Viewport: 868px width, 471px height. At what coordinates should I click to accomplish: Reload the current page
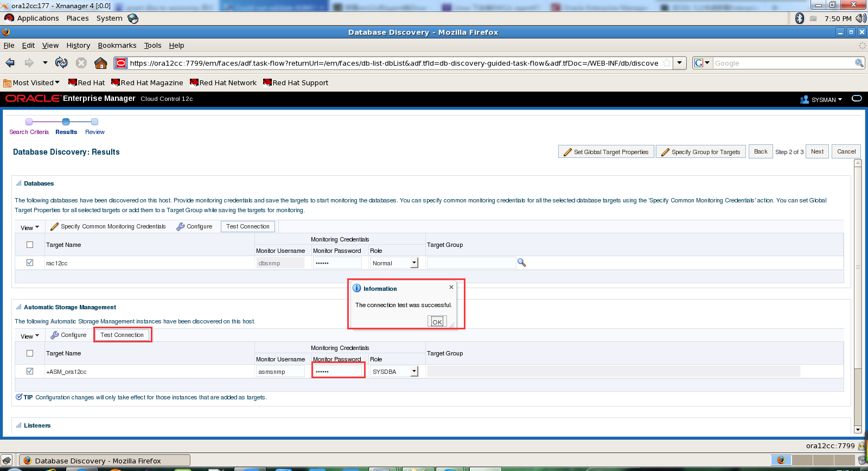click(x=61, y=63)
